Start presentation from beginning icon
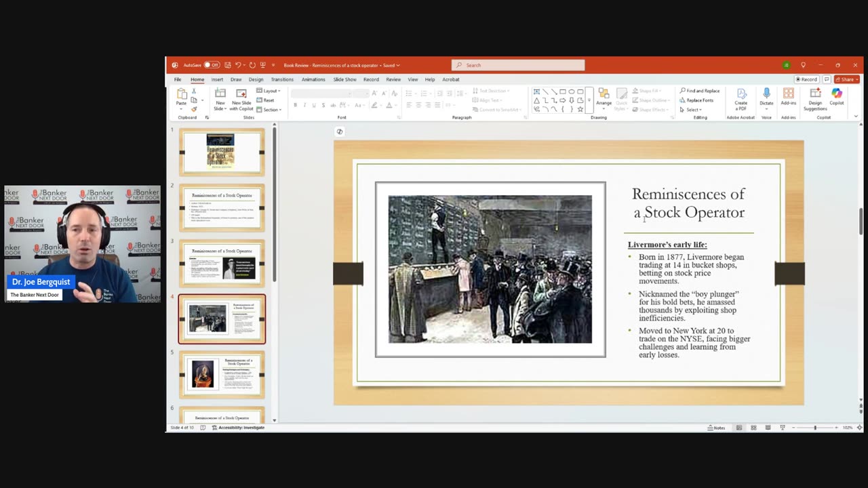Viewport: 868px width, 488px height. click(x=262, y=65)
